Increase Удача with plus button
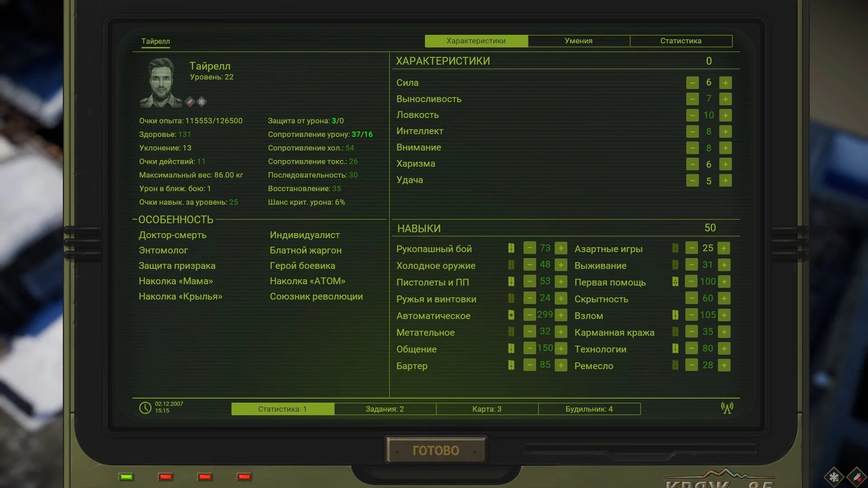The image size is (868, 488). point(725,181)
